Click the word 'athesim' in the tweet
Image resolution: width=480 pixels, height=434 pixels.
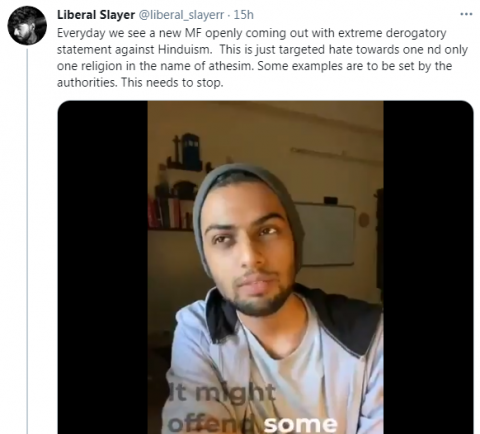click(x=231, y=66)
